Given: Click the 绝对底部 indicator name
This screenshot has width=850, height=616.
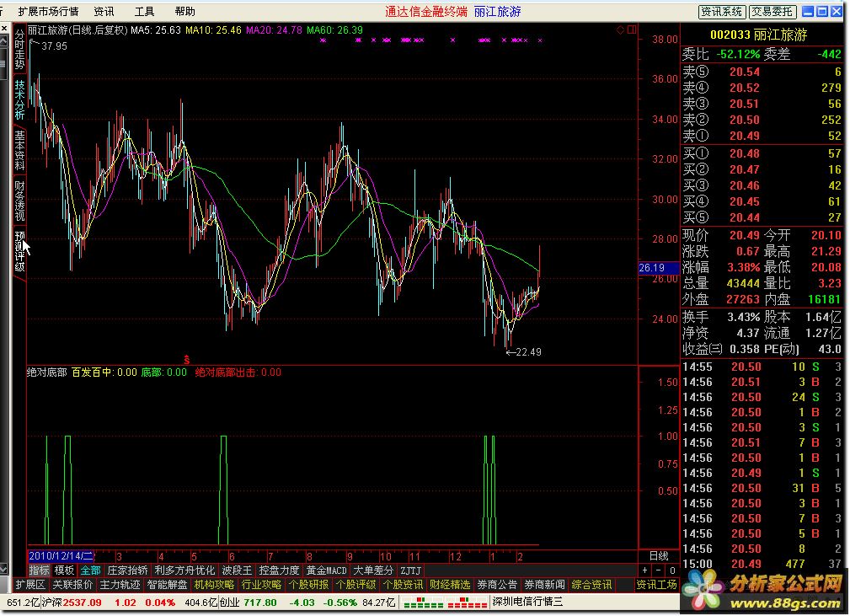Looking at the screenshot, I should 46,372.
